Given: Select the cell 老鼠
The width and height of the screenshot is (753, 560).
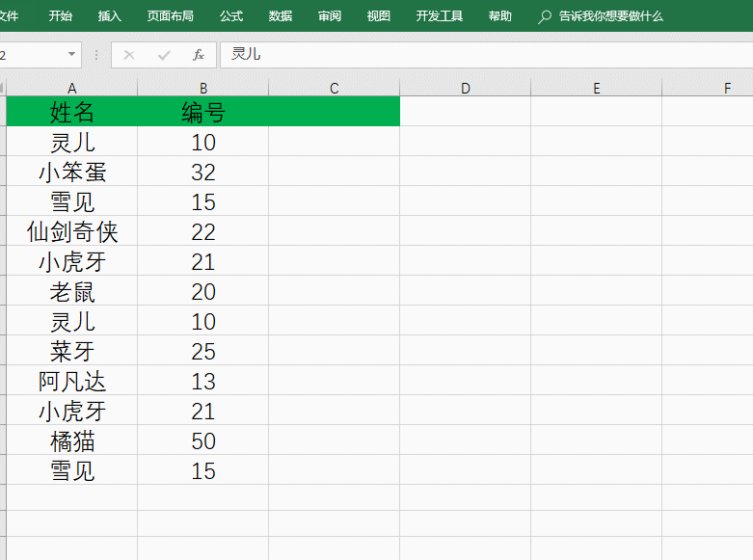Looking at the screenshot, I should tap(71, 290).
